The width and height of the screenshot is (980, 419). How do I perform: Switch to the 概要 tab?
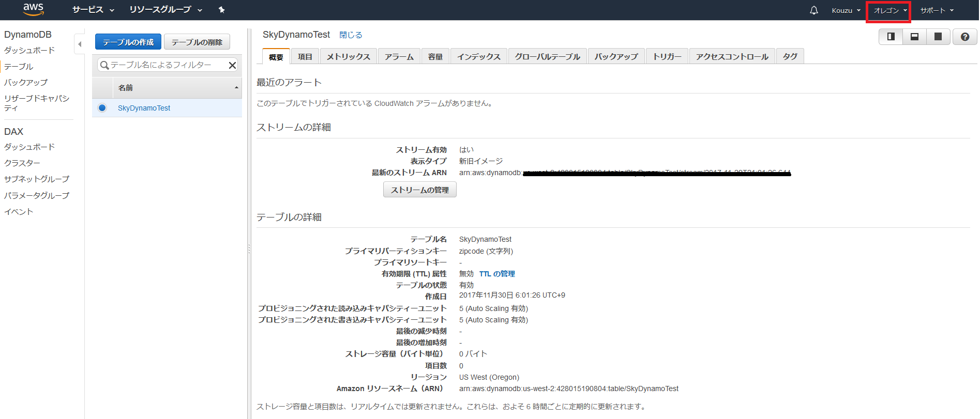point(276,56)
